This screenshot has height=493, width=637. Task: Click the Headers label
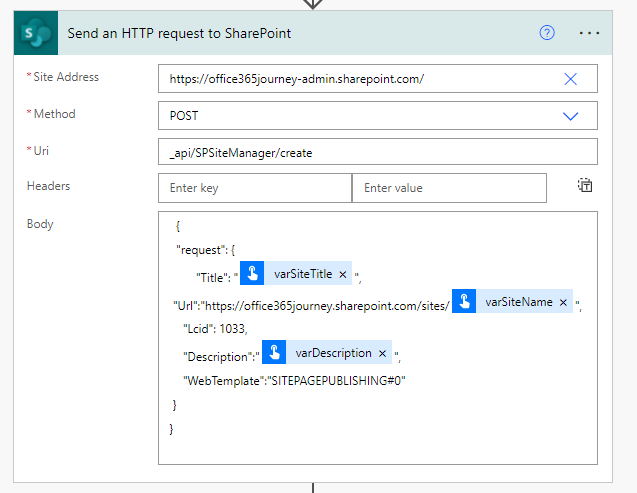point(48,186)
